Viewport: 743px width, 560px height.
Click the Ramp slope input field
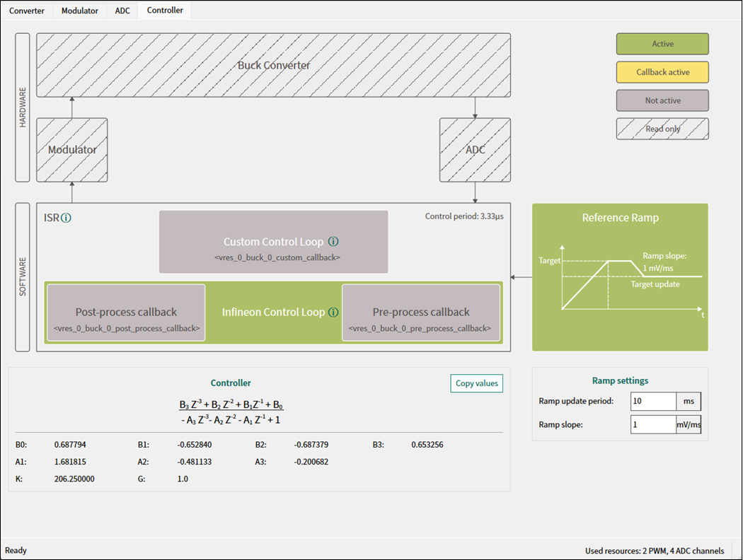[x=653, y=424]
